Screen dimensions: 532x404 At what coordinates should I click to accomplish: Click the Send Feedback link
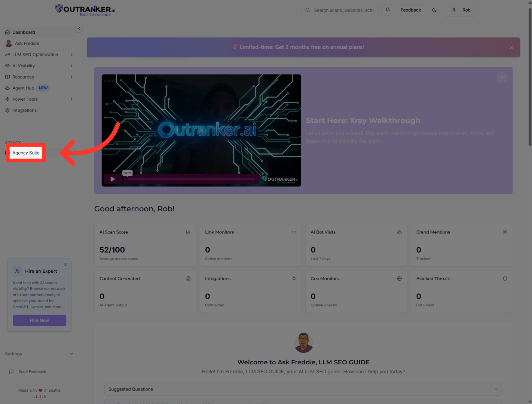(x=32, y=372)
